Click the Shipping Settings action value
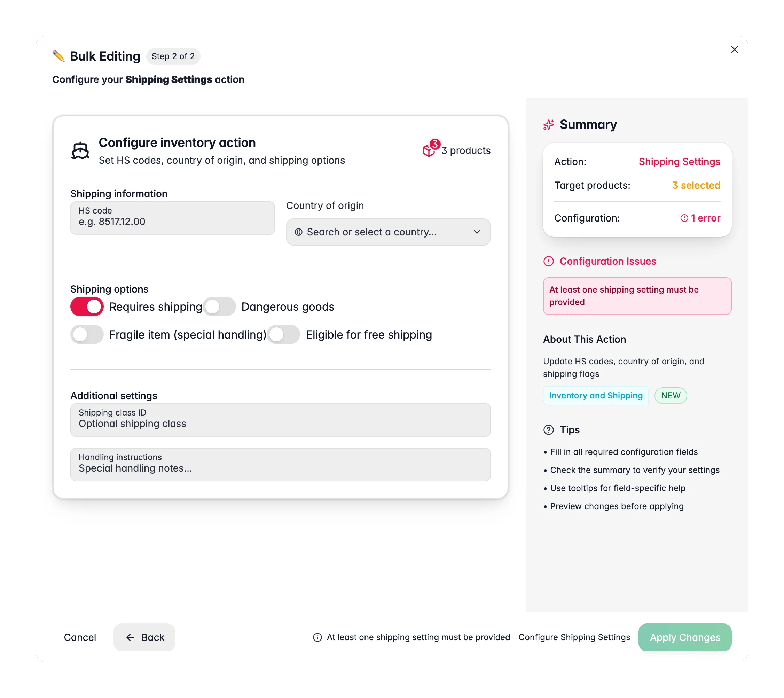784x698 pixels. (x=679, y=162)
